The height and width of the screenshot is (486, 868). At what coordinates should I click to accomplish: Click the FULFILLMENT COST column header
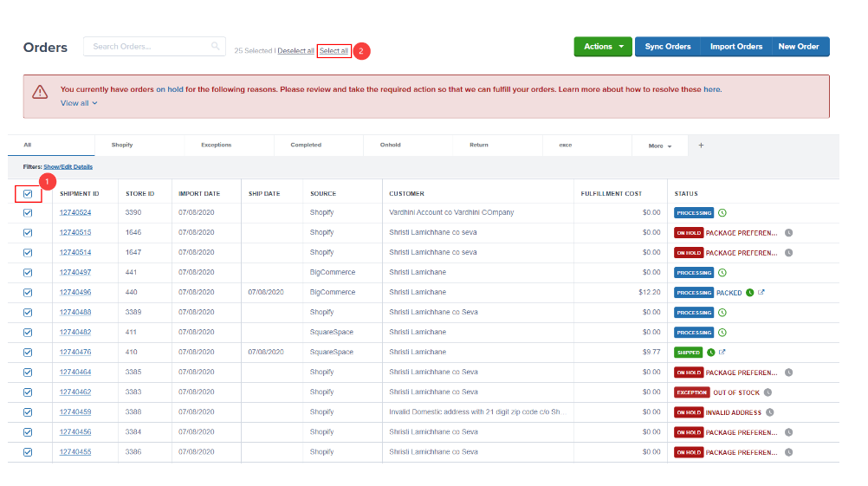[611, 194]
